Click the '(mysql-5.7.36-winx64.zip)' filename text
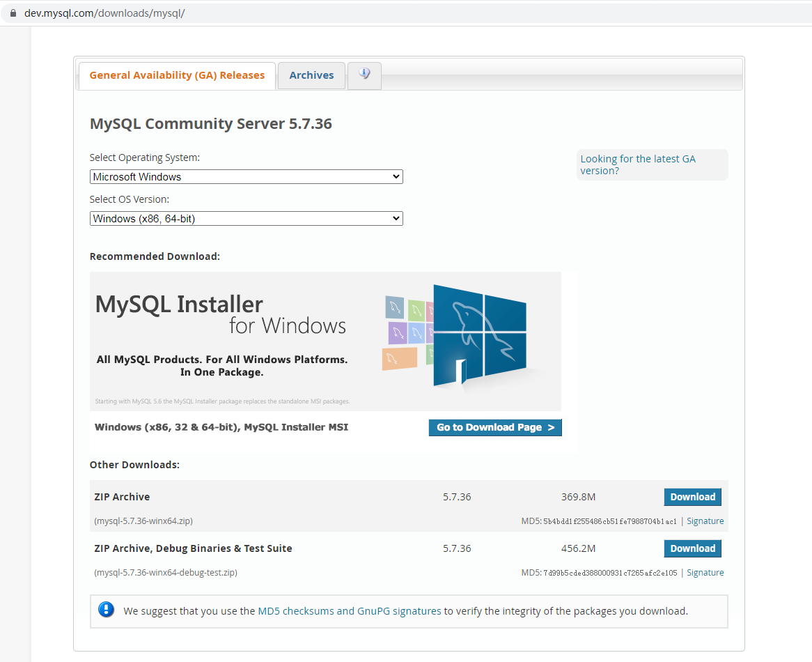This screenshot has width=812, height=662. [143, 521]
